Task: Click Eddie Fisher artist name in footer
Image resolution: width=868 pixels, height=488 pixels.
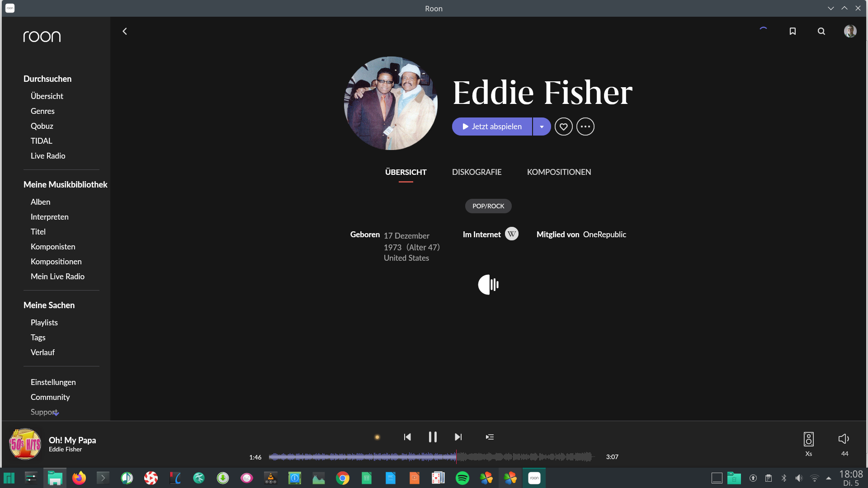Action: 66,450
